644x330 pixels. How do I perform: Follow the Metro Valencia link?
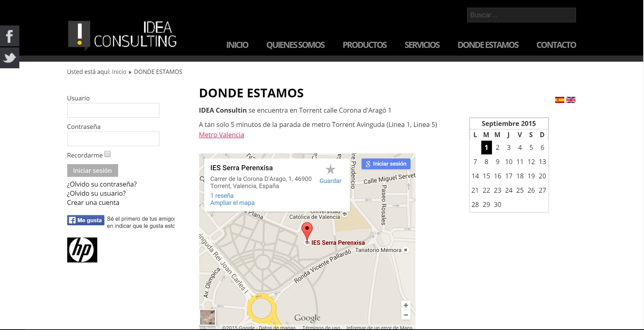(221, 135)
